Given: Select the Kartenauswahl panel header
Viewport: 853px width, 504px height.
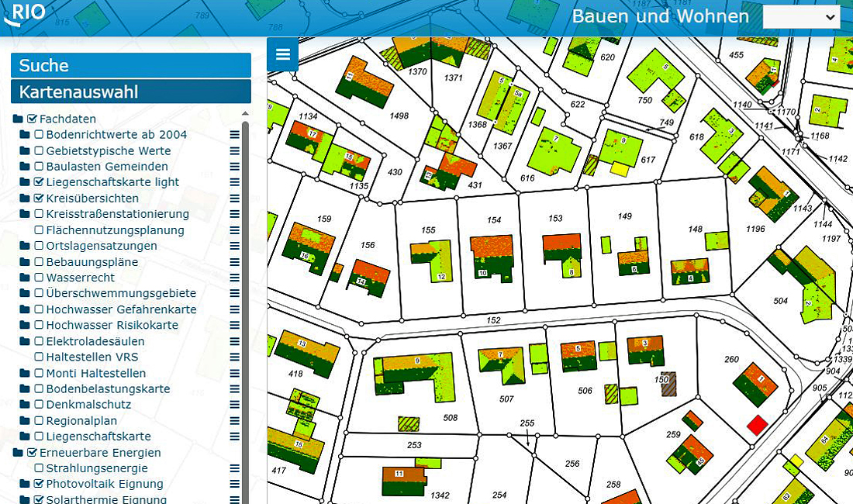Looking at the screenshot, I should pyautogui.click(x=130, y=91).
